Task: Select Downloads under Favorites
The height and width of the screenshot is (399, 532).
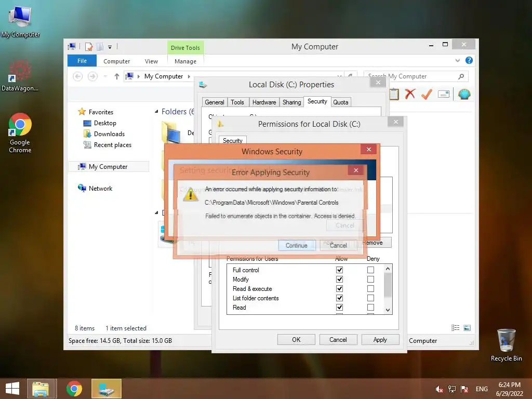Action: coord(109,134)
